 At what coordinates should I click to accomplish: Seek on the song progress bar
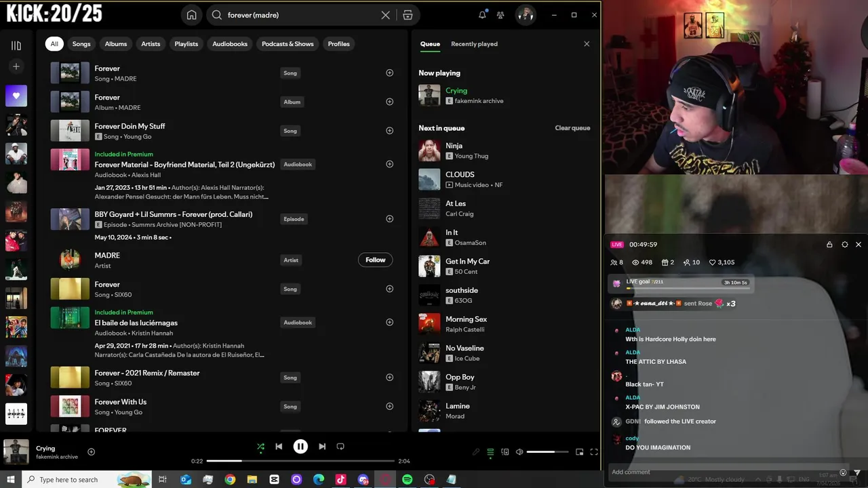click(x=300, y=461)
